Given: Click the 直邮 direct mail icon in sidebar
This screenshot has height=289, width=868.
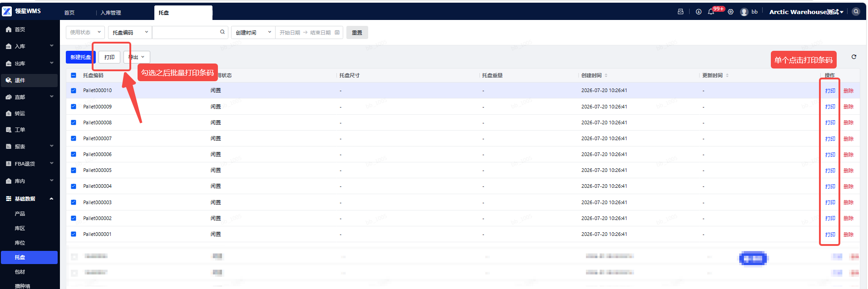Looking at the screenshot, I should (9, 97).
